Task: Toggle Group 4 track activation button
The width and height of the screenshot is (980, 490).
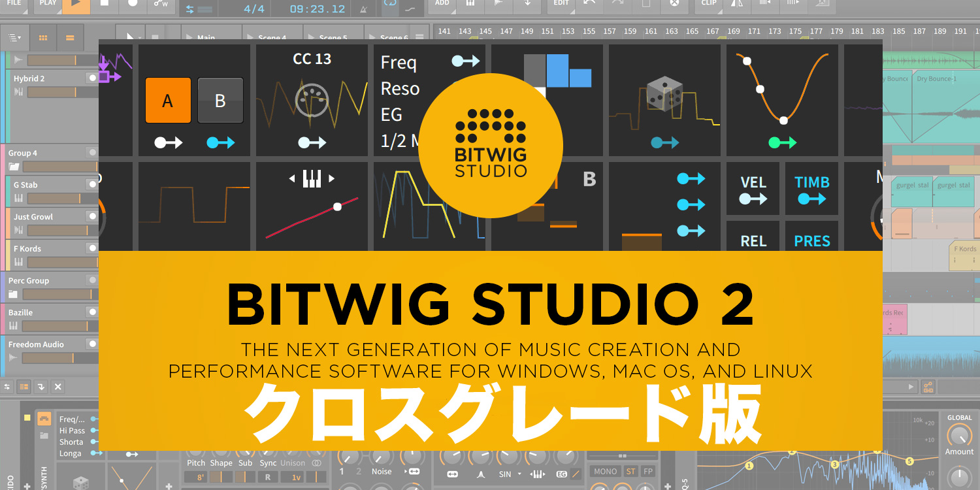Action: [x=92, y=153]
